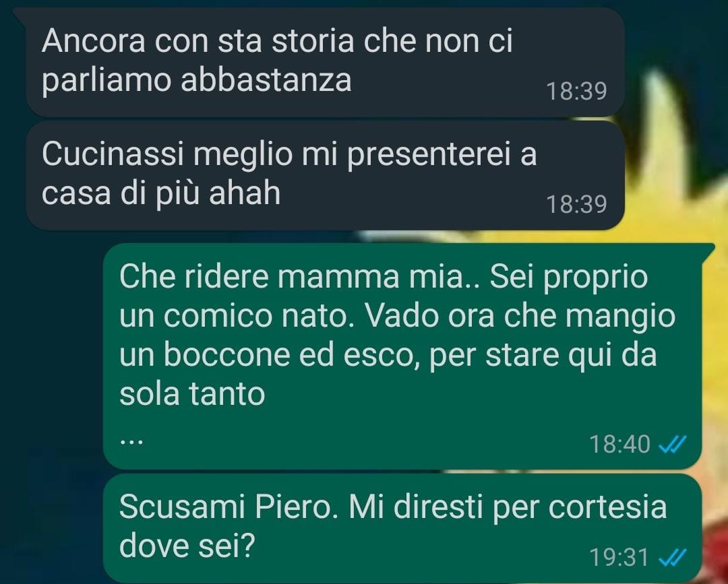The height and width of the screenshot is (584, 728).
Task: Click the dark wallpaper beside the green bubbles
Action: (51, 371)
